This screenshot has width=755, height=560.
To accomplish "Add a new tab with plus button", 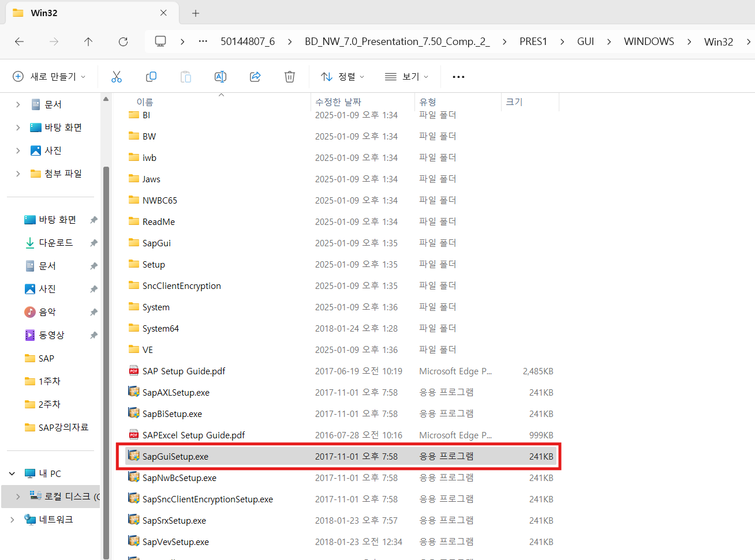I will click(196, 13).
